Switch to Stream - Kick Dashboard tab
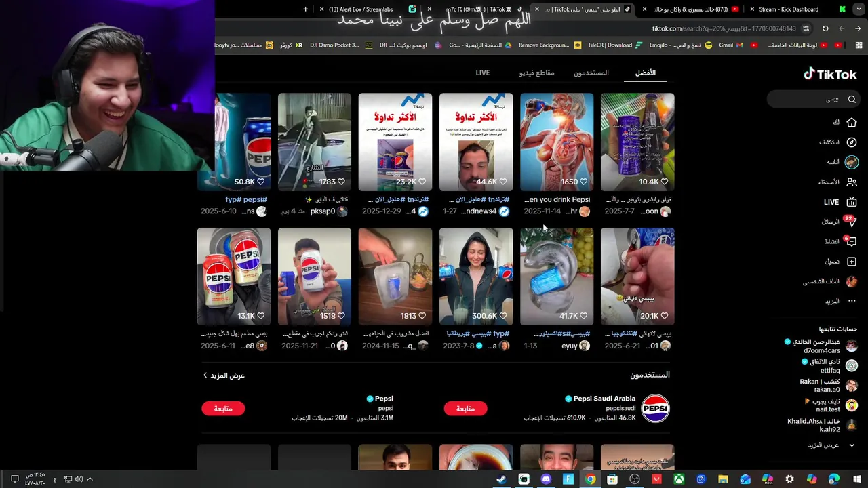868x488 pixels. tap(797, 9)
